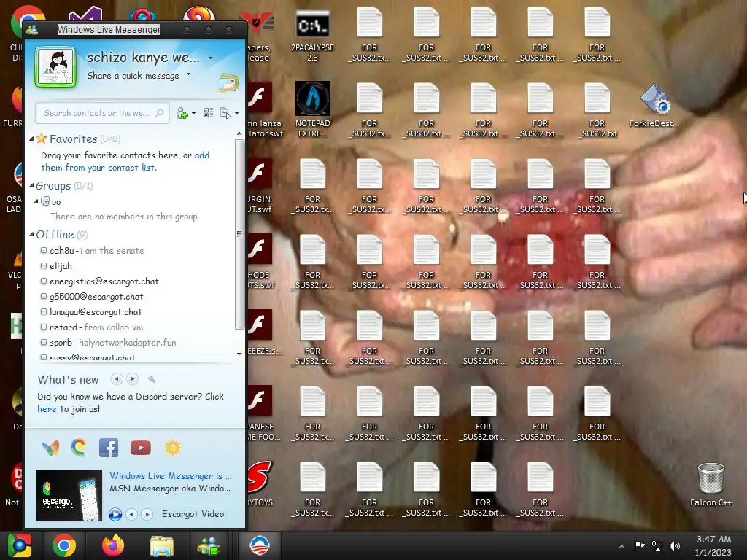Viewport: 747px width, 560px height.
Task: Open the email inbox envelope icon
Action: pos(228,83)
